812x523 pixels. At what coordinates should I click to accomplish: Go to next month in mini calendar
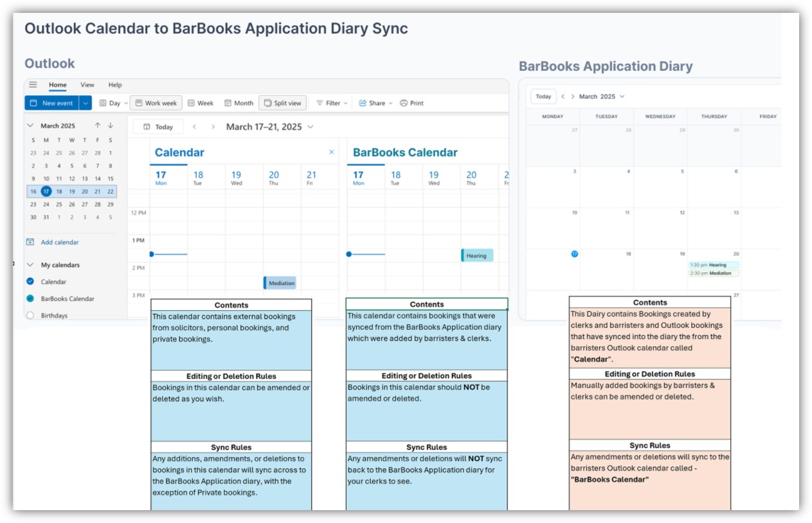111,125
